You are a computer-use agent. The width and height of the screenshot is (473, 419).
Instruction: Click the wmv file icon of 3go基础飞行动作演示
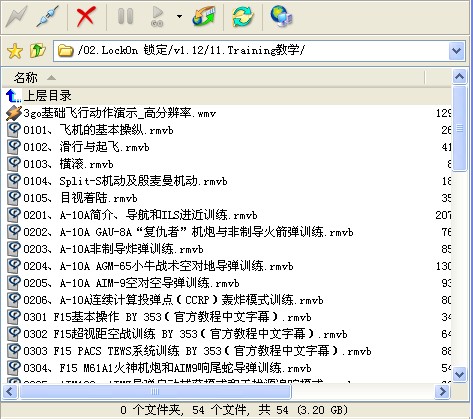[x=14, y=113]
